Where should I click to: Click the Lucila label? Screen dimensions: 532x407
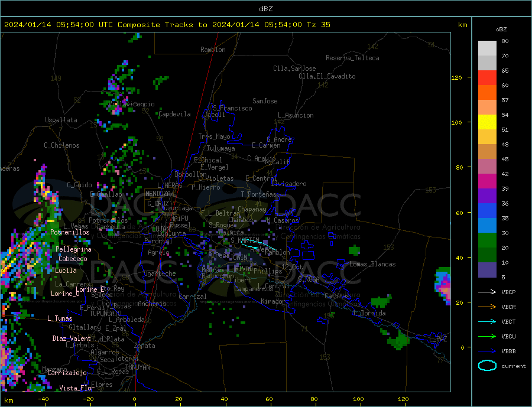(66, 271)
